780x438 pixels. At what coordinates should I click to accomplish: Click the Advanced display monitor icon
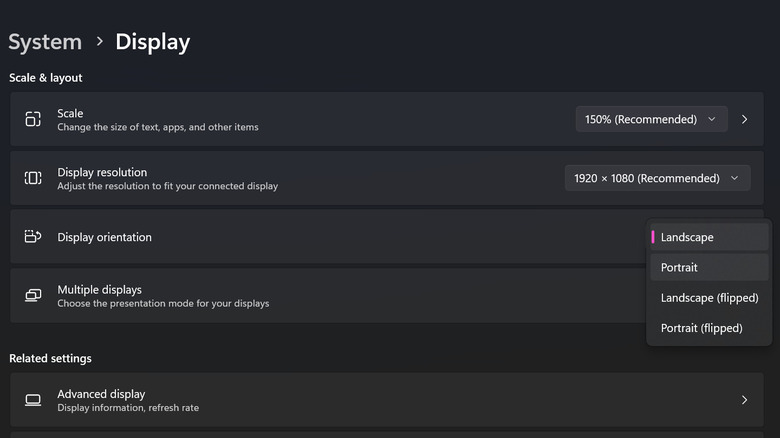coord(33,400)
